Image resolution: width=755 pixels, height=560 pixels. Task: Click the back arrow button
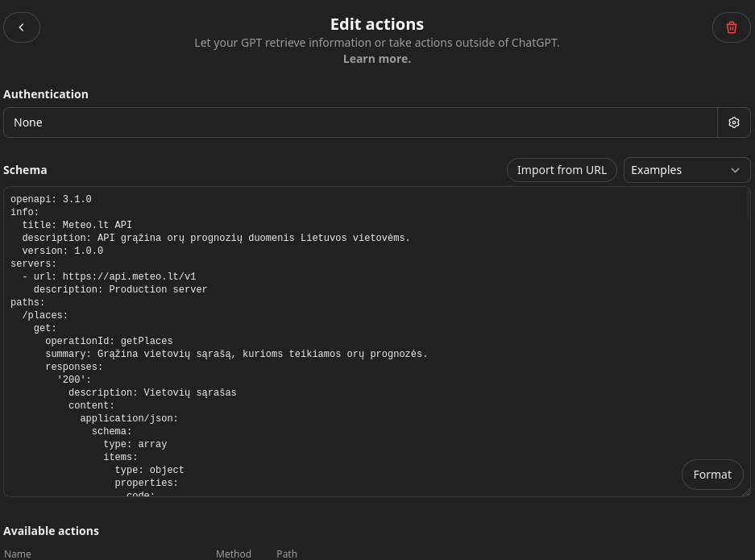click(22, 27)
